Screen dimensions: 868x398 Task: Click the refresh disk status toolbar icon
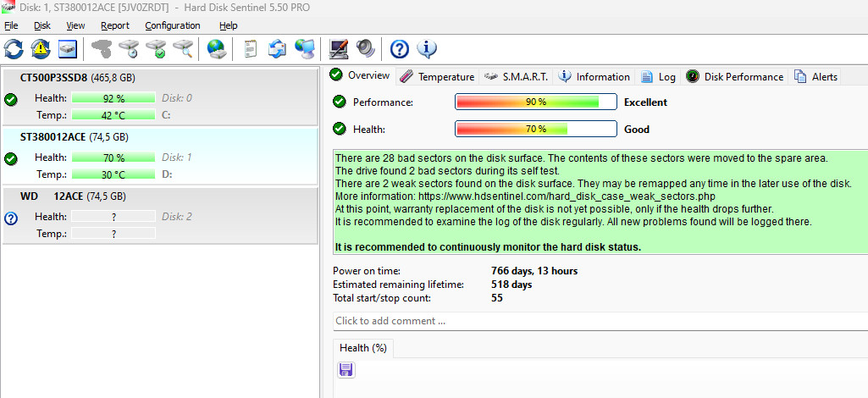[x=14, y=49]
